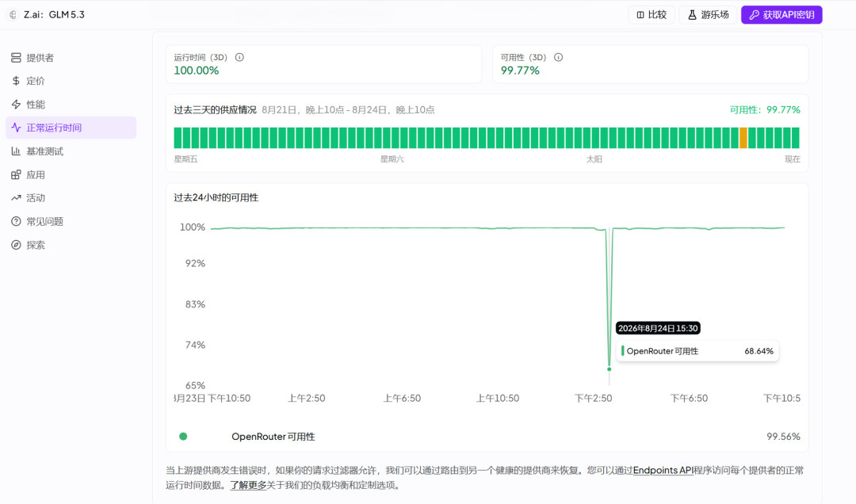Image resolution: width=856 pixels, height=504 pixels.
Task: Click the 上午2:50 axis label
Action: point(306,398)
